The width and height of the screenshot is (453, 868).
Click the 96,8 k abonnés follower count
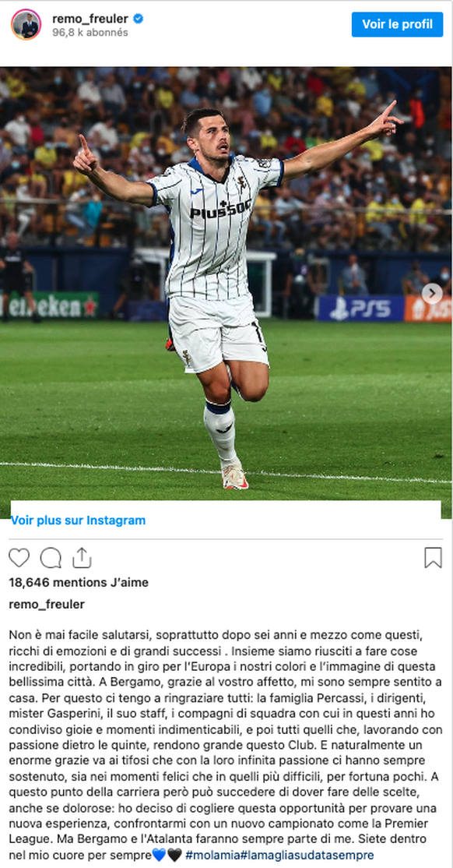(90, 33)
